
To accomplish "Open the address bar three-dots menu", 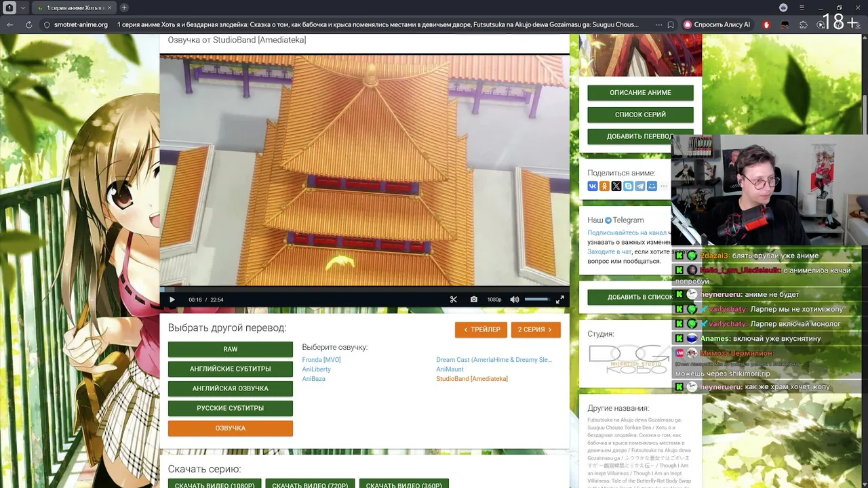I will (658, 24).
